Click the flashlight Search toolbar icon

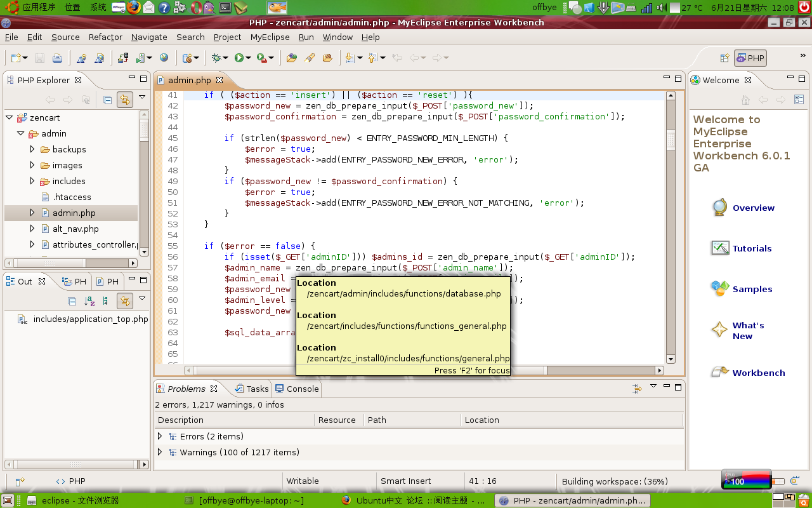coord(310,58)
